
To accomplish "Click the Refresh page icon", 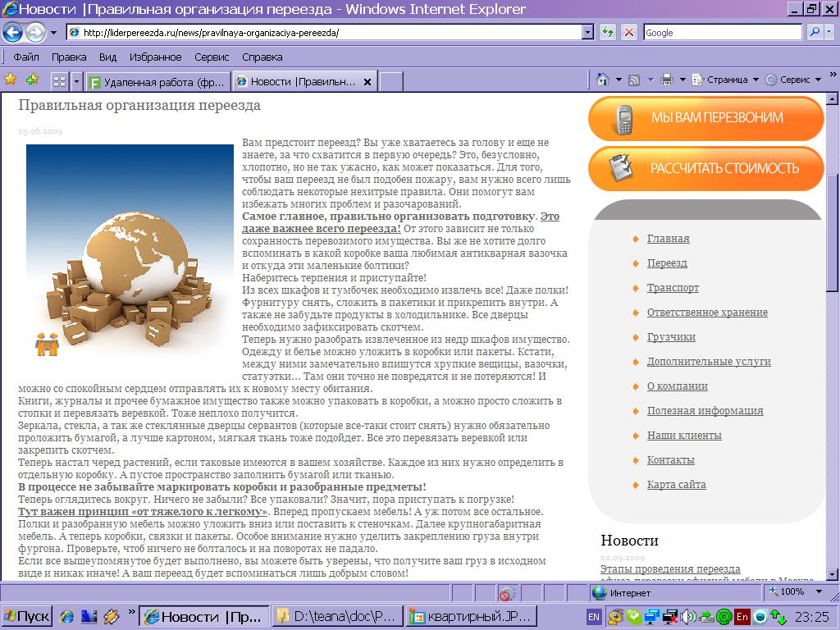I will (607, 33).
